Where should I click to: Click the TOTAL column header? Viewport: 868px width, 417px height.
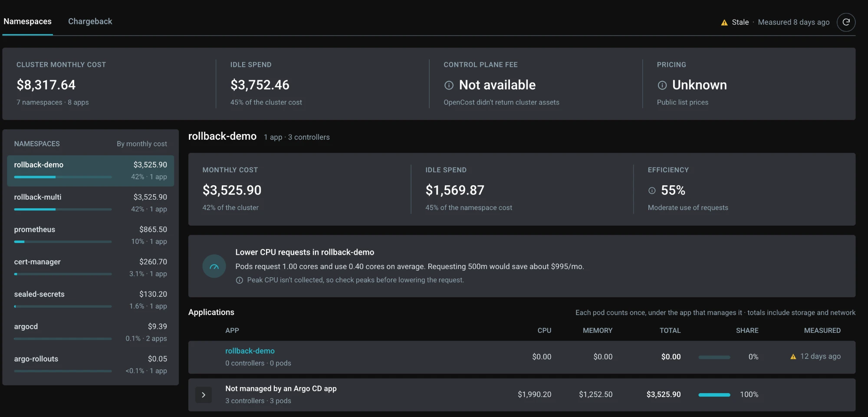coord(670,331)
